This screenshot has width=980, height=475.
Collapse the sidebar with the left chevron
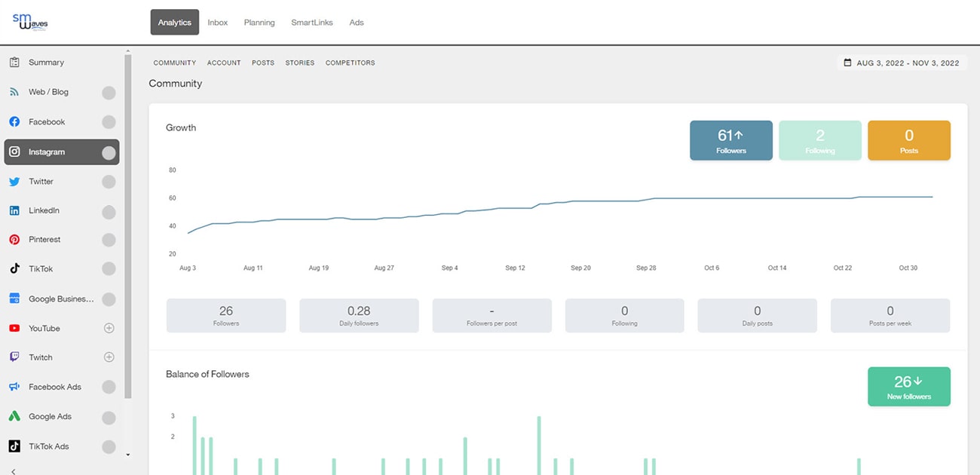14,471
